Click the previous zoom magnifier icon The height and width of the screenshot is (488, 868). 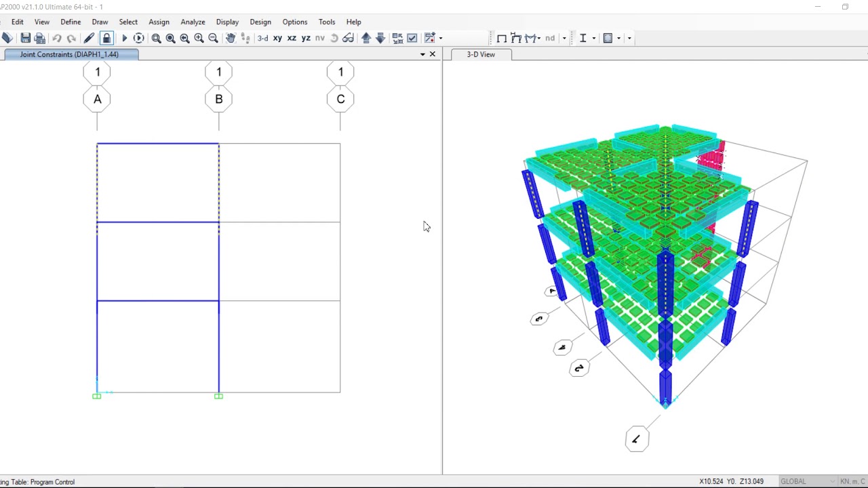click(184, 38)
